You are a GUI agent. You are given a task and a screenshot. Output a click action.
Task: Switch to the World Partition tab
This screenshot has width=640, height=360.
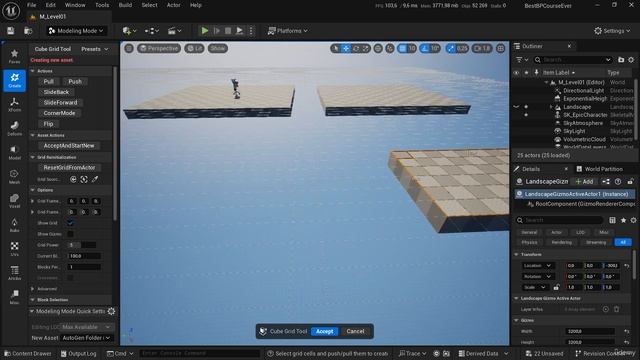point(599,169)
